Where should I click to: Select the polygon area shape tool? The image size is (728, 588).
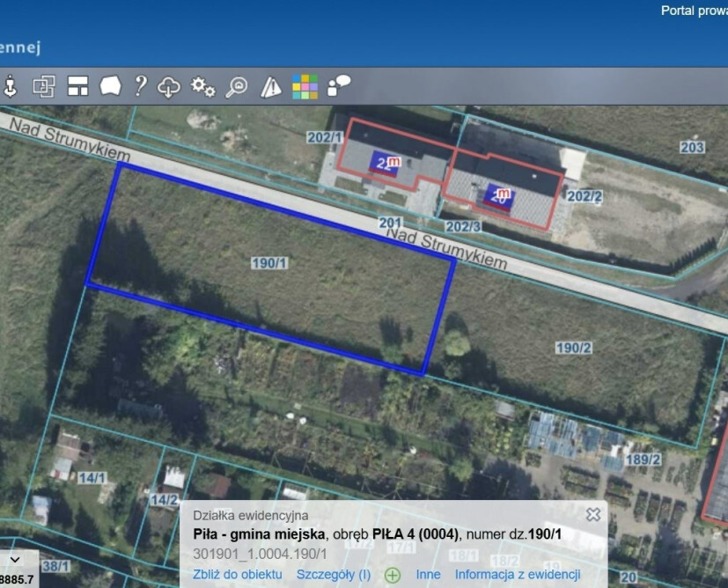tap(110, 85)
